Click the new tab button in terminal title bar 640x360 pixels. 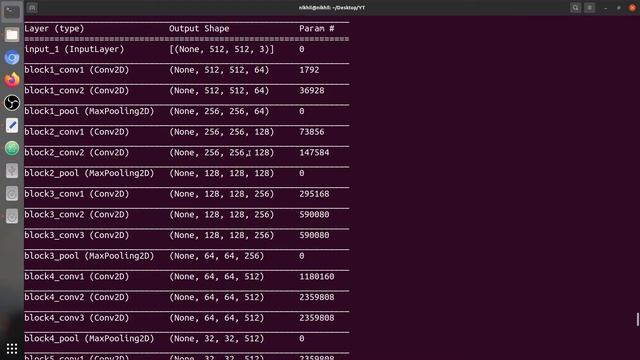point(32,8)
